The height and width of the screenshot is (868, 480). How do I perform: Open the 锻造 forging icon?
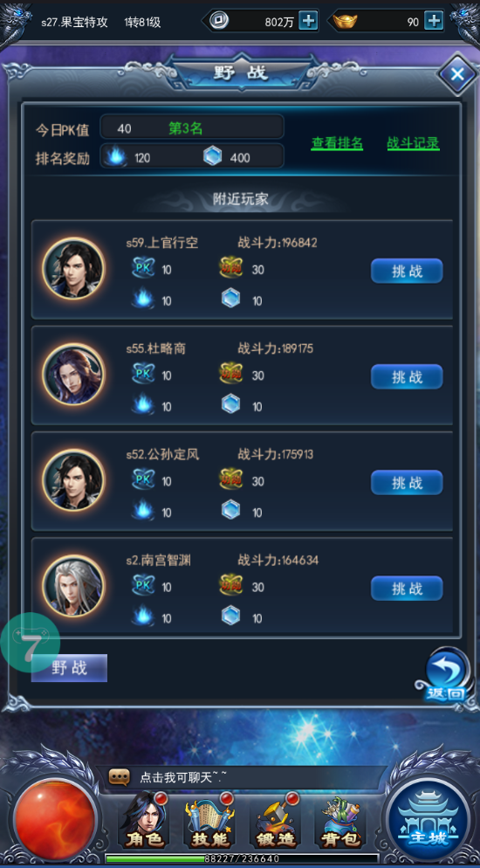[x=275, y=821]
